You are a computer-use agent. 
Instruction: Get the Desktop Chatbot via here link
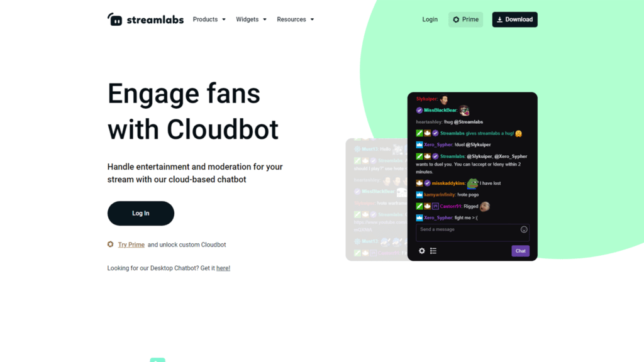(223, 268)
